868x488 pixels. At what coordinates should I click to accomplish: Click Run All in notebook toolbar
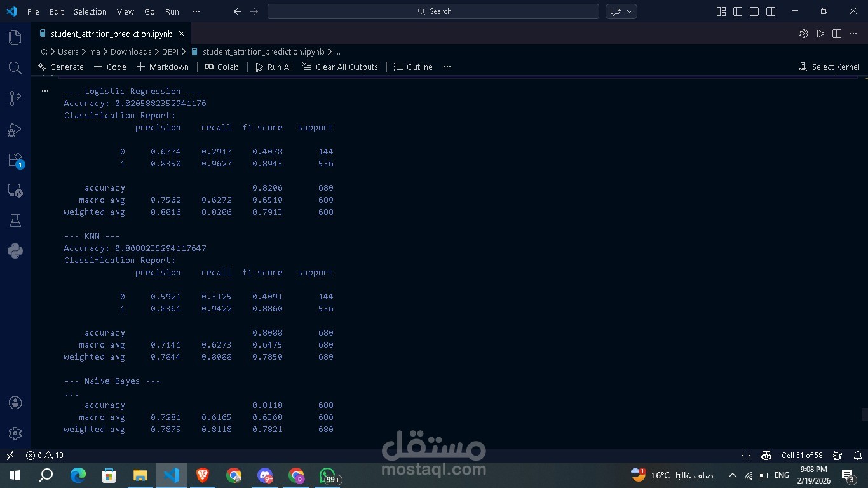(273, 67)
